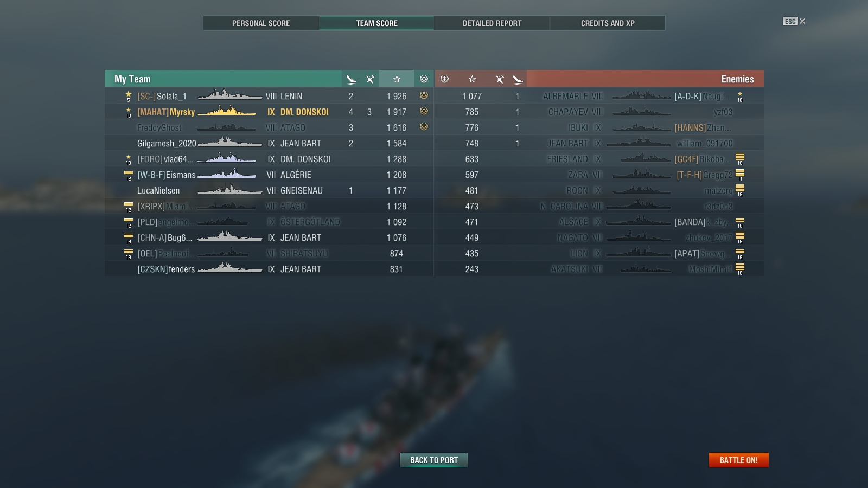
Task: Click Enemies achievements medal column icon
Action: (x=444, y=79)
